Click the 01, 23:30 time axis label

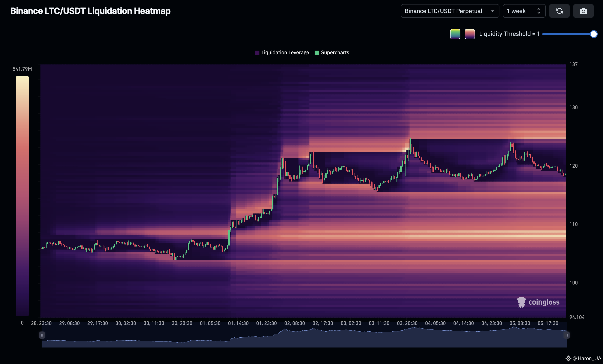(267, 323)
